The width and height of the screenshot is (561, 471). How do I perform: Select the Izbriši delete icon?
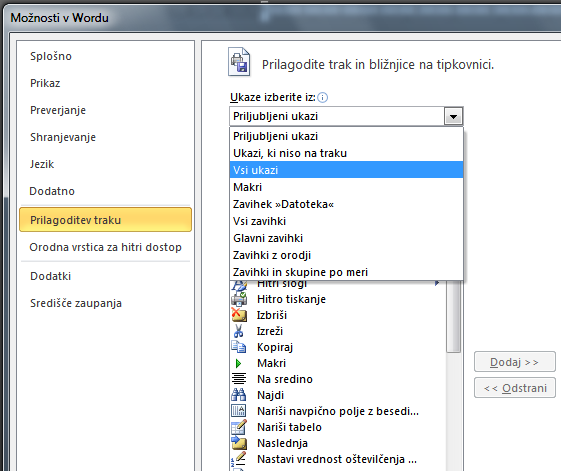239,315
